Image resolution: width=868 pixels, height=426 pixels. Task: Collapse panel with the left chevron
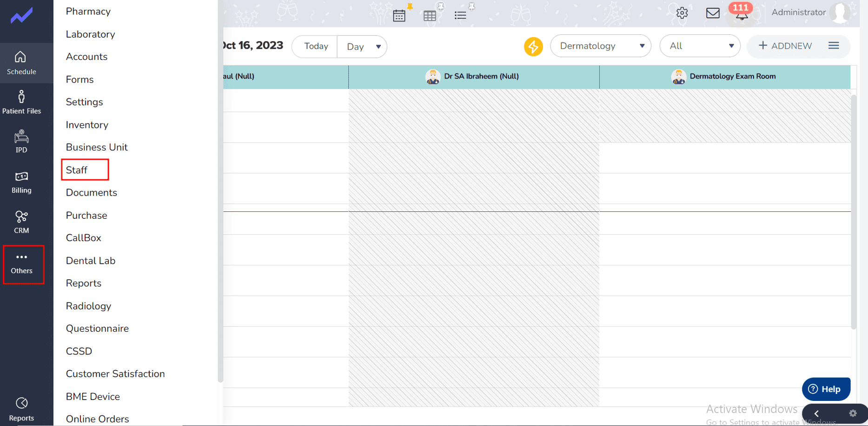coord(816,413)
